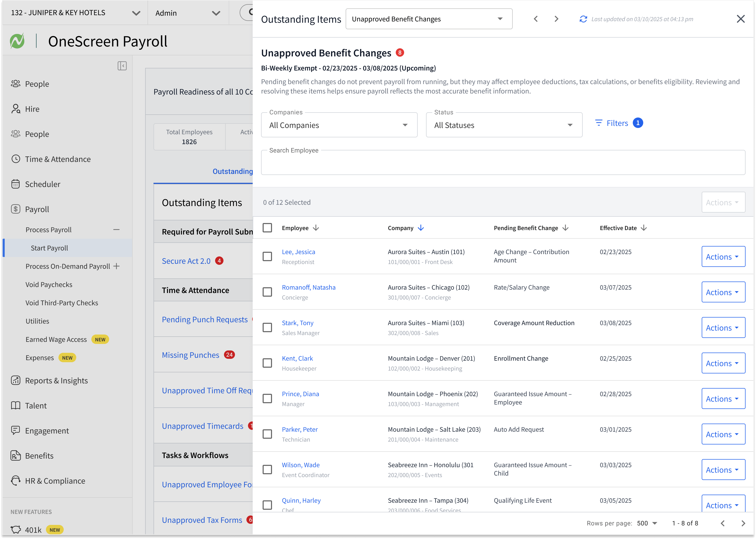Check the Stark, Tony row checkbox
The width and height of the screenshot is (756, 539).
[267, 327]
